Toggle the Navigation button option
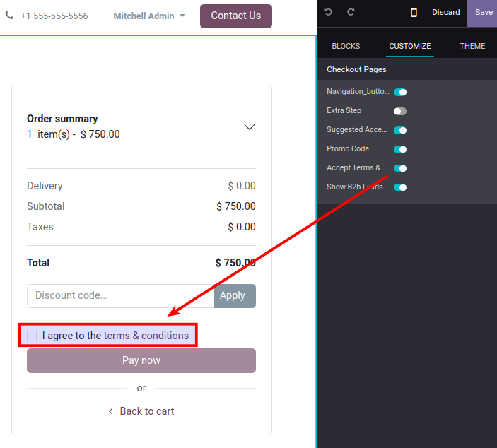Screen dimensions: 497x448 400,92
